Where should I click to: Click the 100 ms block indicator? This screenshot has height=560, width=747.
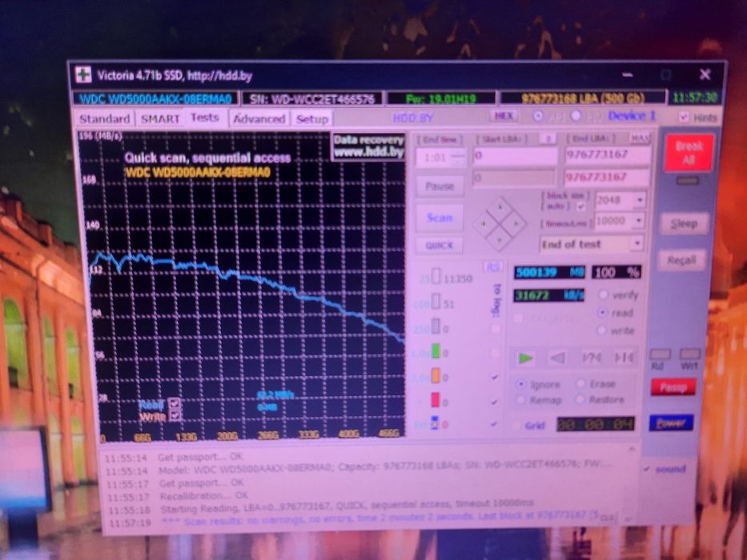pyautogui.click(x=436, y=302)
